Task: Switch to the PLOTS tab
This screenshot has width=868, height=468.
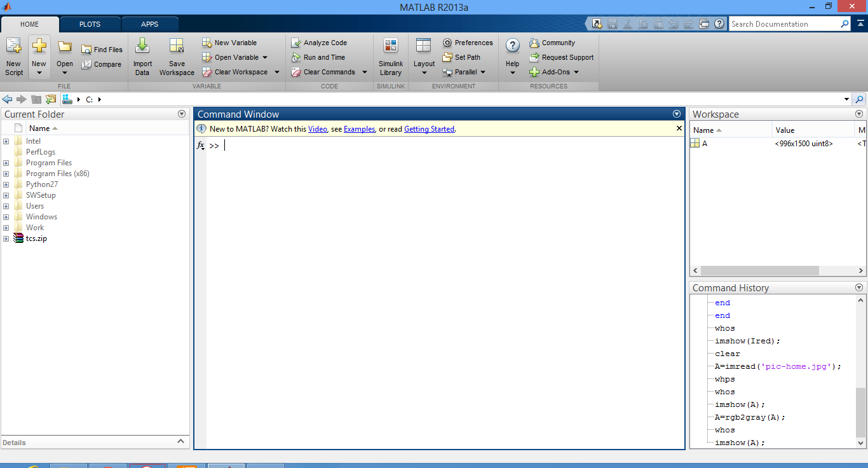Action: (x=90, y=24)
